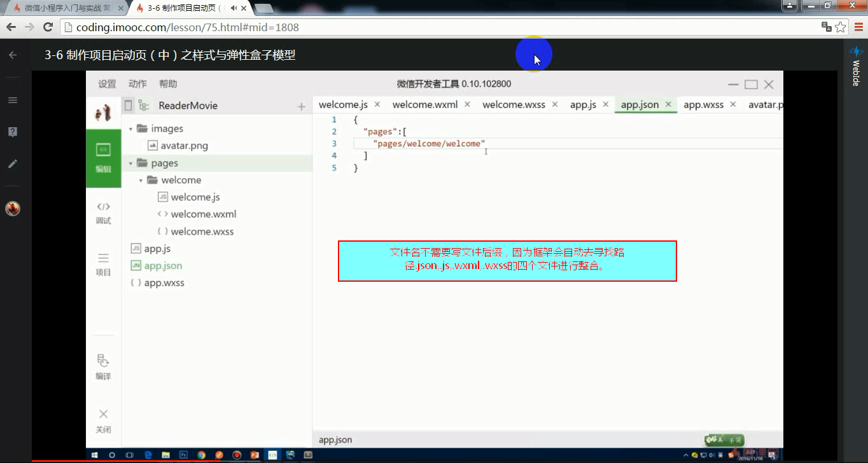Open the WebIDE side panel

coord(856,65)
